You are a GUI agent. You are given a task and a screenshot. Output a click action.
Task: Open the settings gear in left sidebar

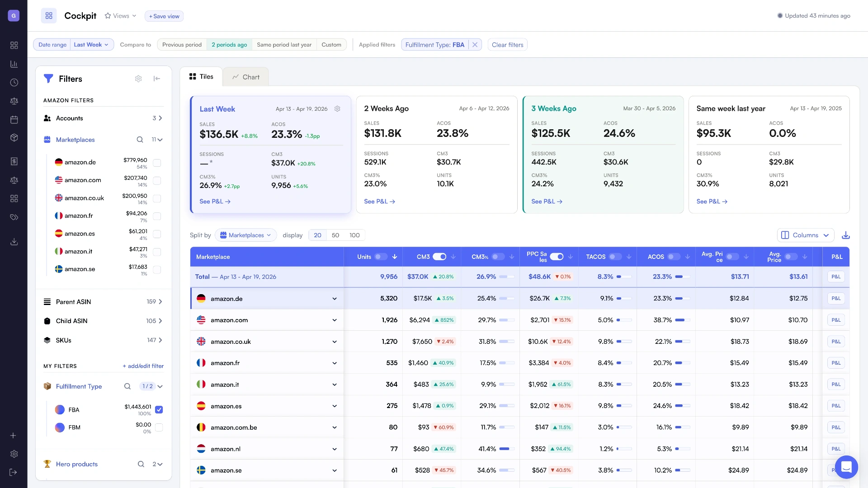pos(14,454)
